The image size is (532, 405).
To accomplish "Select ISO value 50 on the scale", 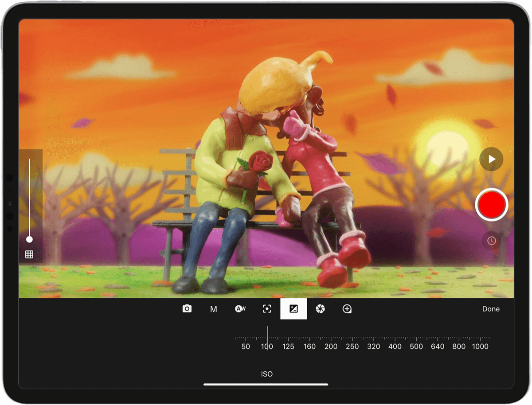I will pyautogui.click(x=245, y=346).
